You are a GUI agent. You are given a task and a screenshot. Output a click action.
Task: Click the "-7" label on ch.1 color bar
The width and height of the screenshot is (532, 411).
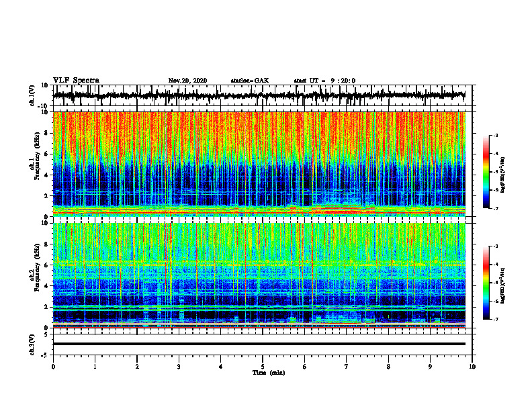(x=496, y=208)
